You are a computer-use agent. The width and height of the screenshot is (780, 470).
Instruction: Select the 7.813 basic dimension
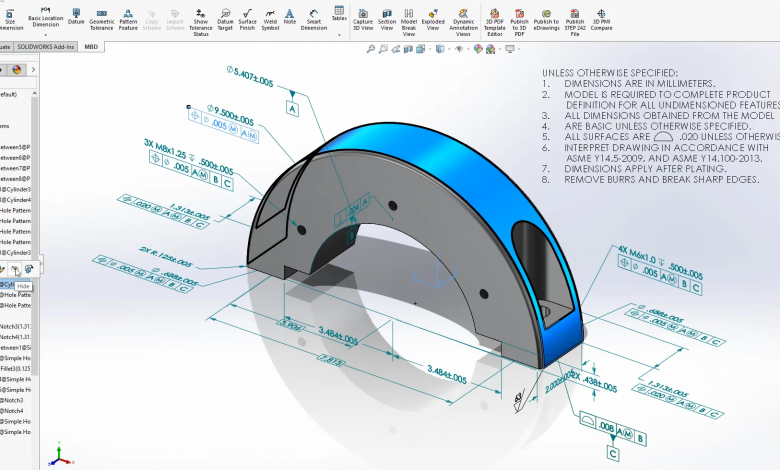tap(331, 360)
